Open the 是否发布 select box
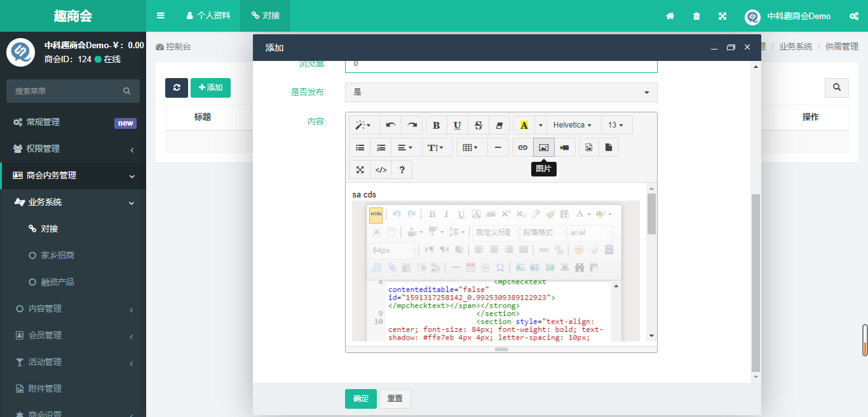Image resolution: width=868 pixels, height=417 pixels. [501, 92]
